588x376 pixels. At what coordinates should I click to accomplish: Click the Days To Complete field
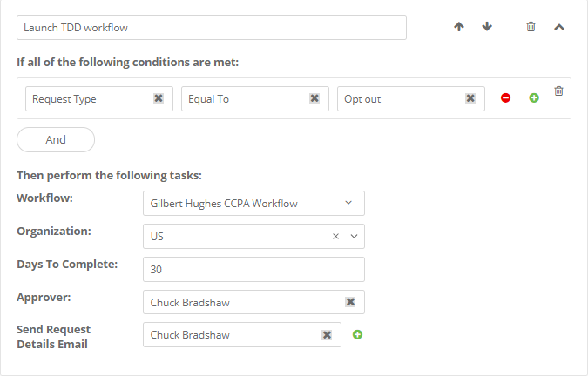click(x=253, y=269)
